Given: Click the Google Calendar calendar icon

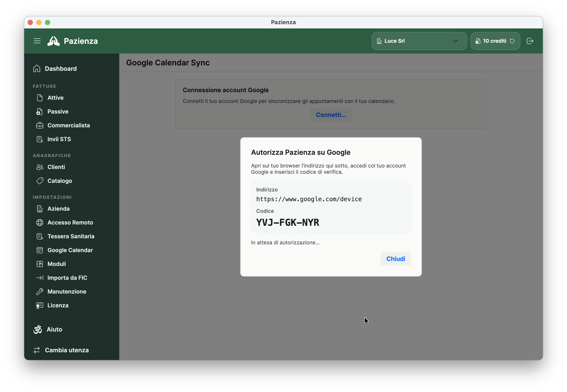Looking at the screenshot, I should tap(40, 250).
